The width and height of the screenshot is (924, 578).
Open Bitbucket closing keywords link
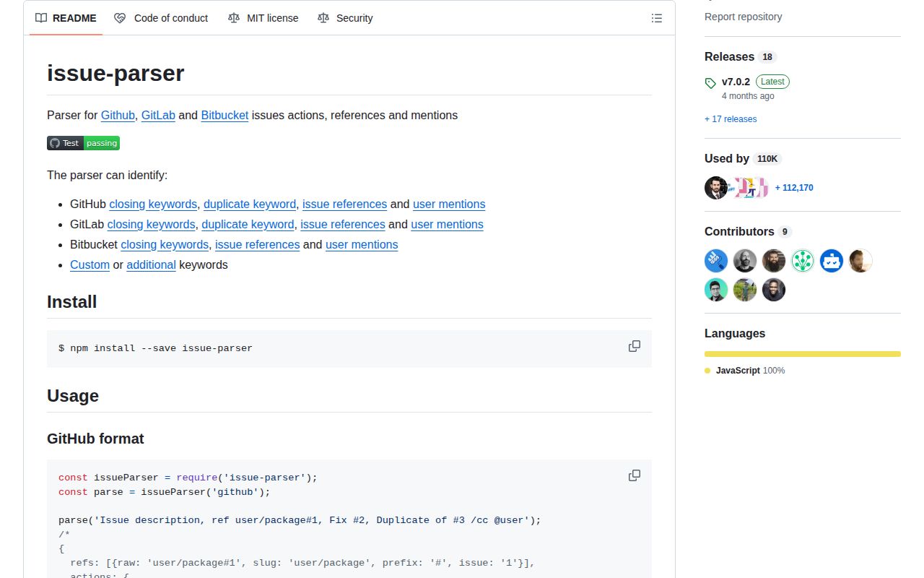point(165,244)
